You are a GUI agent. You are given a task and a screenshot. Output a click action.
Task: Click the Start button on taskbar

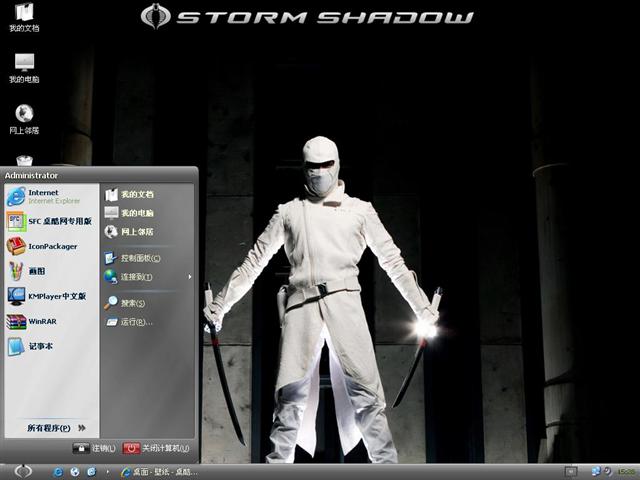pos(23,471)
